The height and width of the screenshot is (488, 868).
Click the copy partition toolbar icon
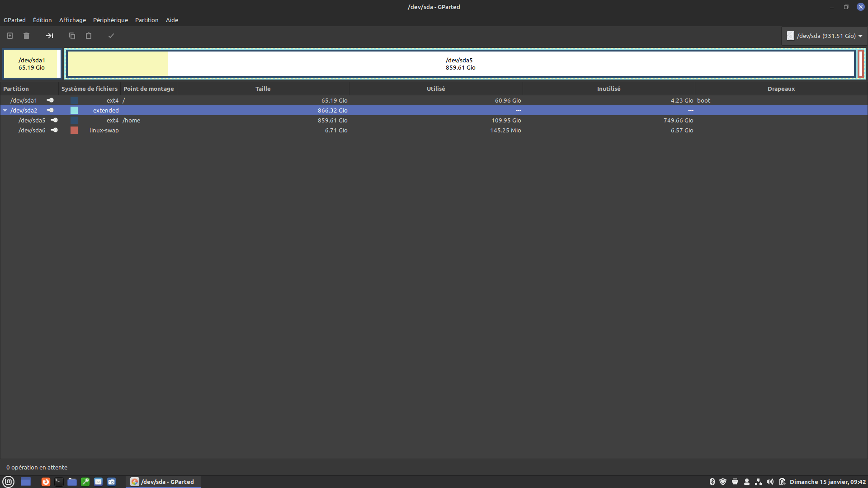72,36
